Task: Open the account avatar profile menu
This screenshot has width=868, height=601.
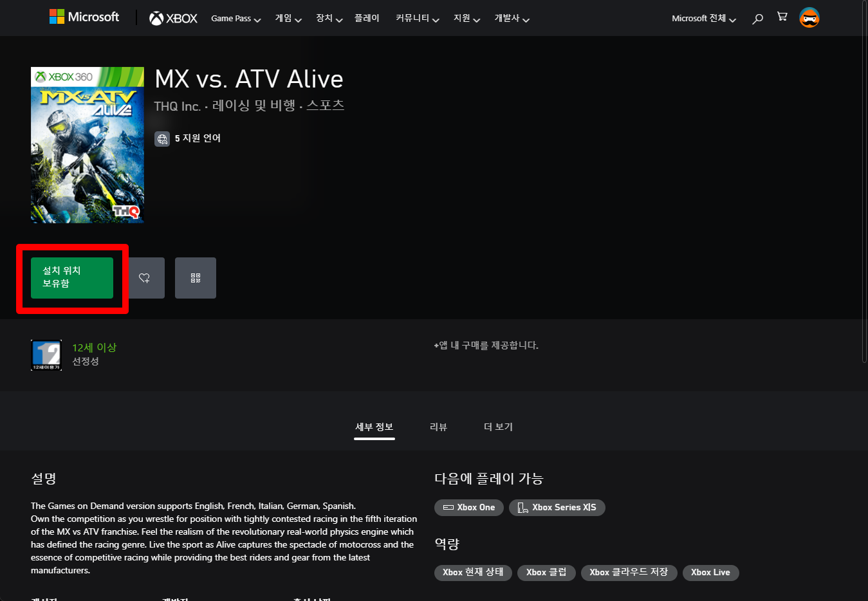Action: click(809, 18)
